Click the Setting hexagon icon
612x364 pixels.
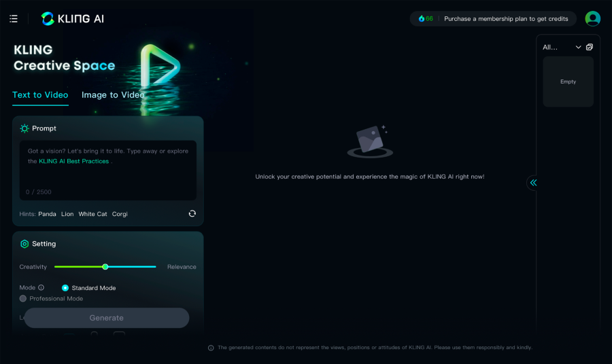coord(24,244)
